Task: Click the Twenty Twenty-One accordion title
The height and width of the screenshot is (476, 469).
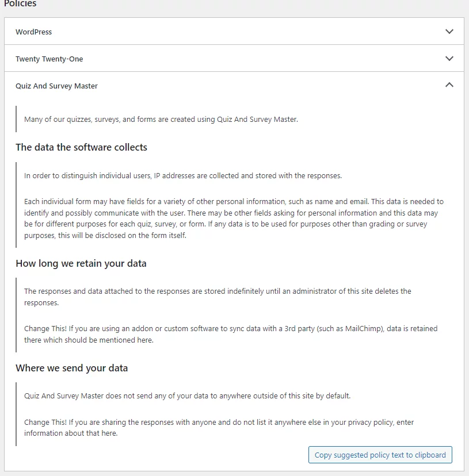Action: point(49,59)
